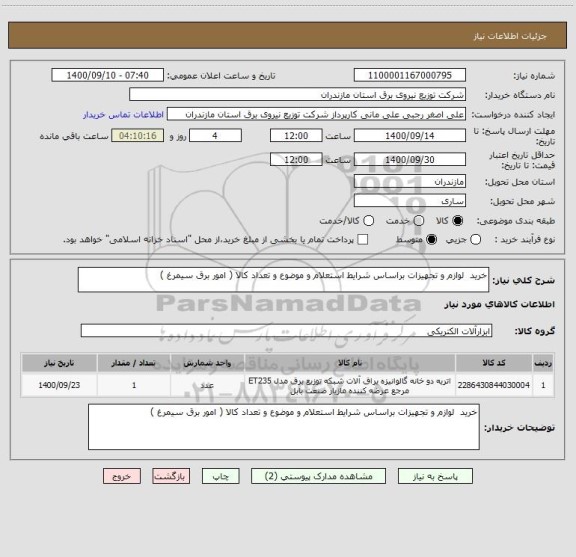Select the کالا radio button
The width and height of the screenshot is (576, 557).
(458, 221)
